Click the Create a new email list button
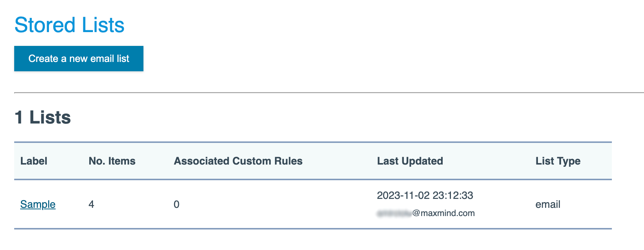Screen dimensions: 644x250 click(x=79, y=59)
